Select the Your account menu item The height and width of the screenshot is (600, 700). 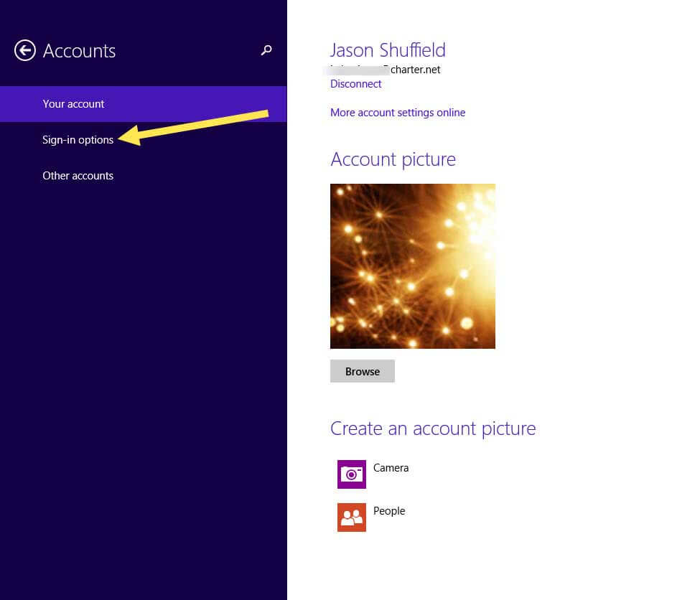point(73,104)
